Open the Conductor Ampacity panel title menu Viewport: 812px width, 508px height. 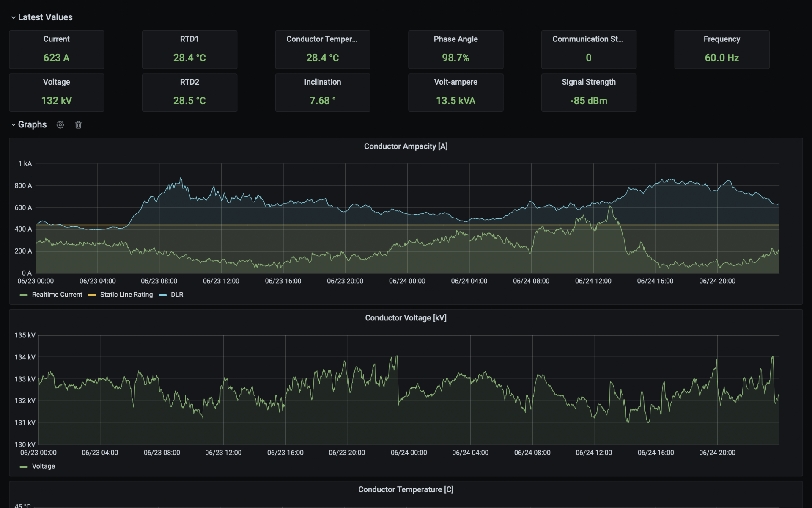click(405, 146)
